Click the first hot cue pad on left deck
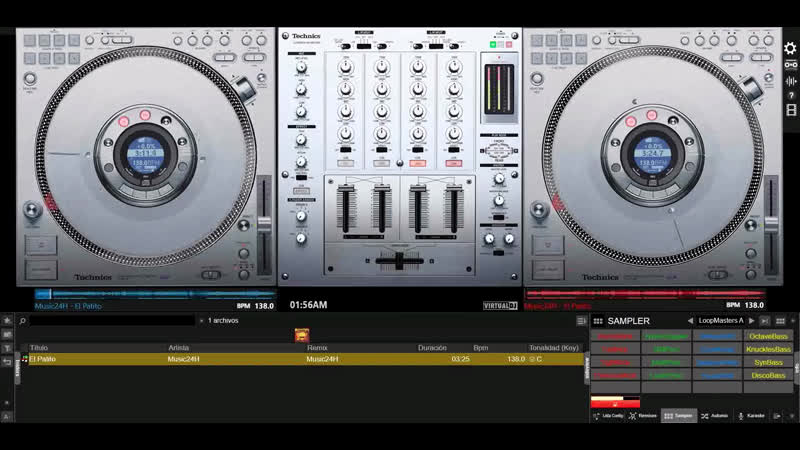The height and width of the screenshot is (450, 800). 30,40
